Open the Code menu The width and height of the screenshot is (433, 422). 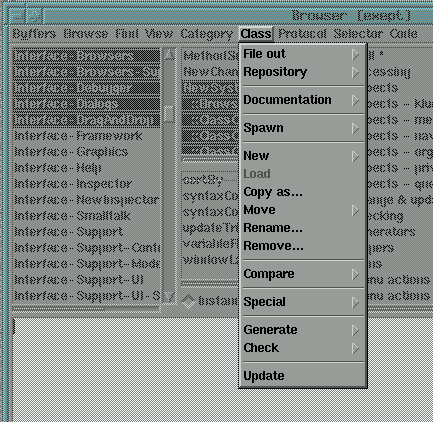404,34
